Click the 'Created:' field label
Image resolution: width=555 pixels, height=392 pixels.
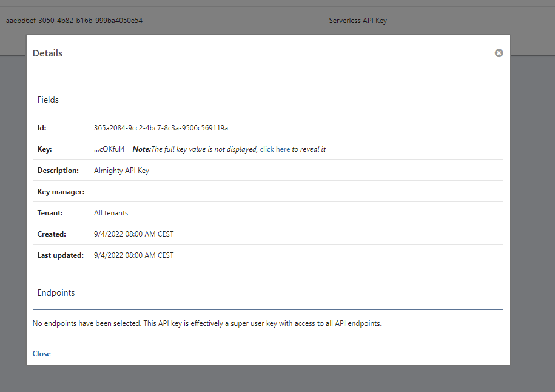[x=52, y=234]
